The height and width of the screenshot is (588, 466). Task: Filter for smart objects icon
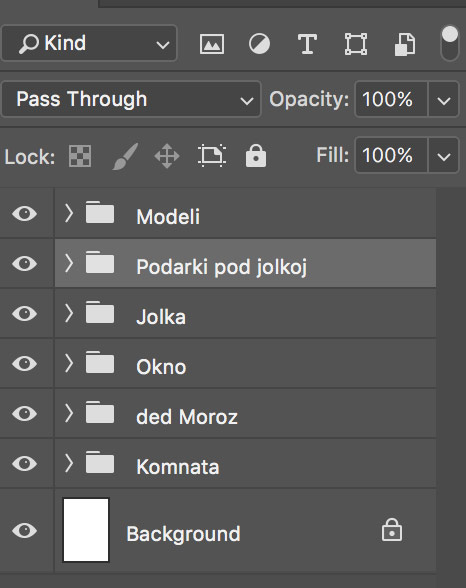pos(405,44)
